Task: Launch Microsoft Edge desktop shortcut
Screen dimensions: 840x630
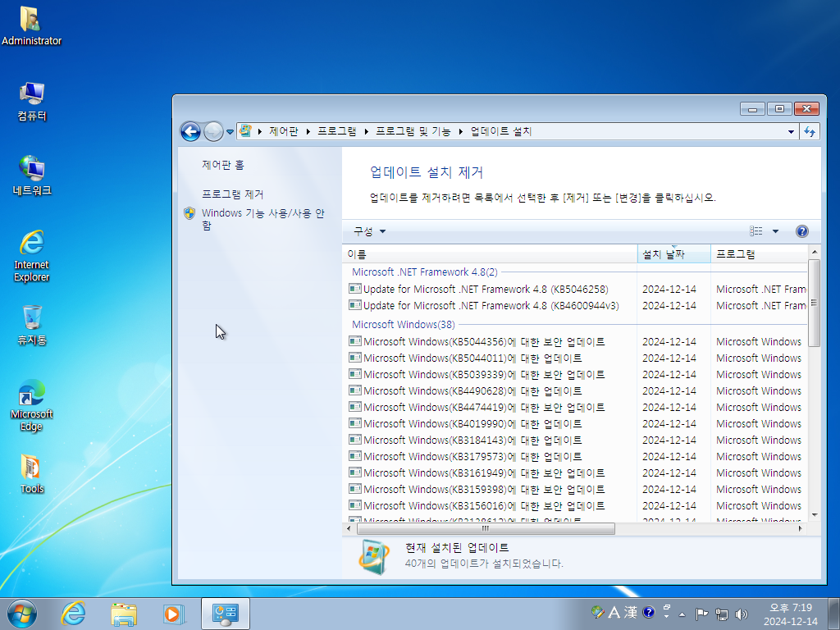Action: coord(31,405)
